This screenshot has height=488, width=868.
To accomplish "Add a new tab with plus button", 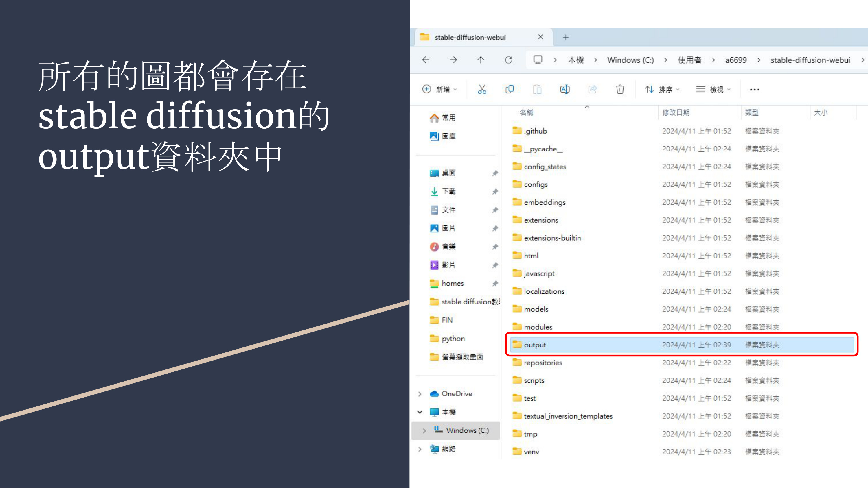I will click(x=566, y=37).
